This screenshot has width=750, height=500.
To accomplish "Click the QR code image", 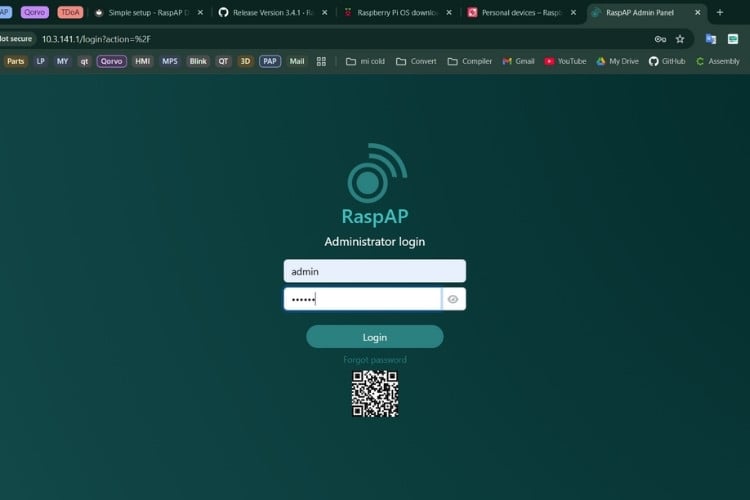I will click(x=375, y=394).
